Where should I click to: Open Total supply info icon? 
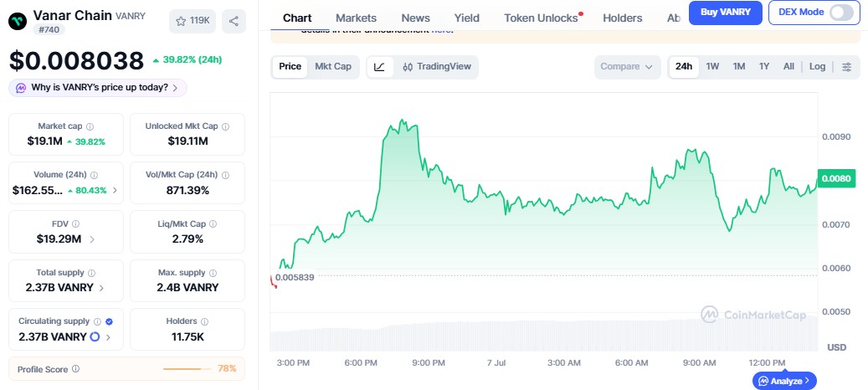(x=91, y=273)
